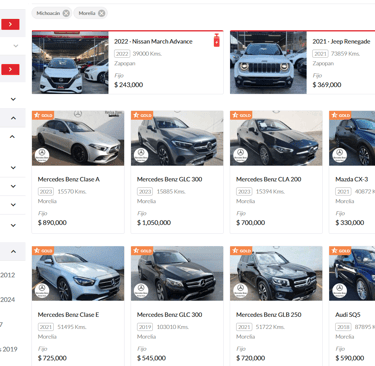
Task: Click the $ 720,000 price on GLB 250
Action: tap(251, 358)
